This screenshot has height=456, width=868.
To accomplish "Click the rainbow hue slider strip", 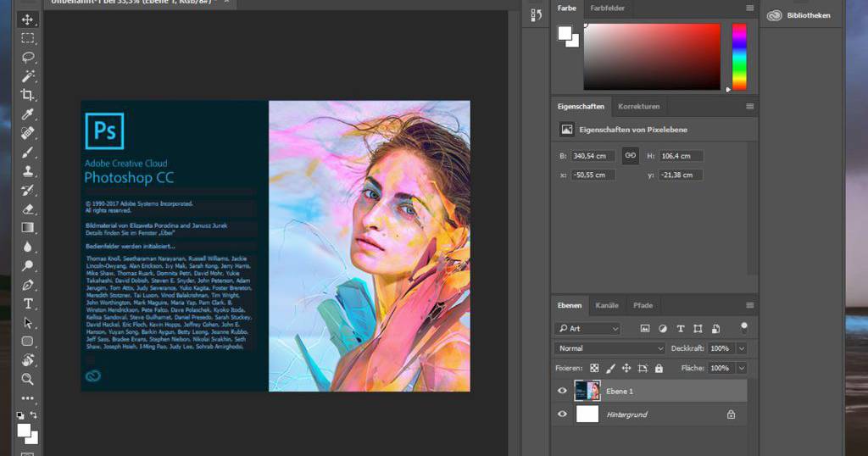I will point(739,57).
